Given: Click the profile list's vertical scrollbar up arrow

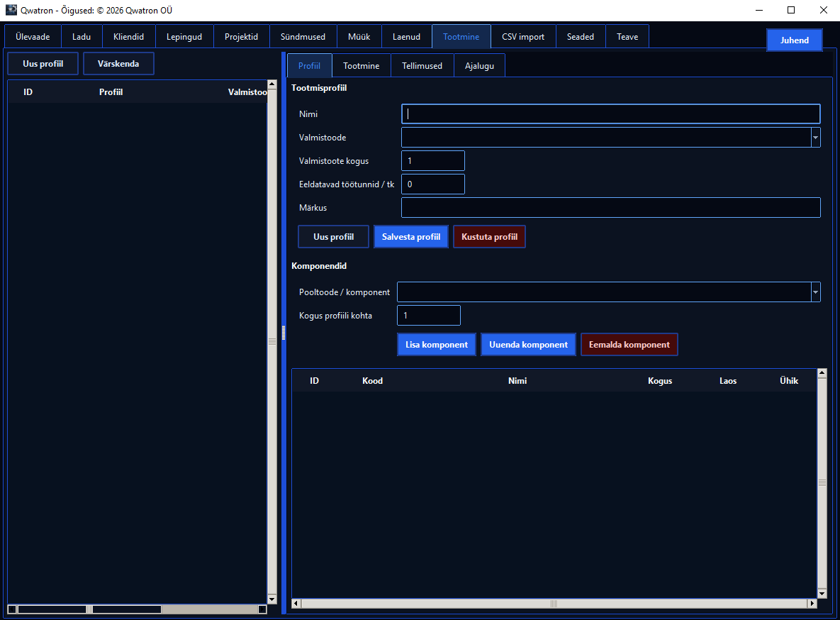Looking at the screenshot, I should tap(272, 84).
